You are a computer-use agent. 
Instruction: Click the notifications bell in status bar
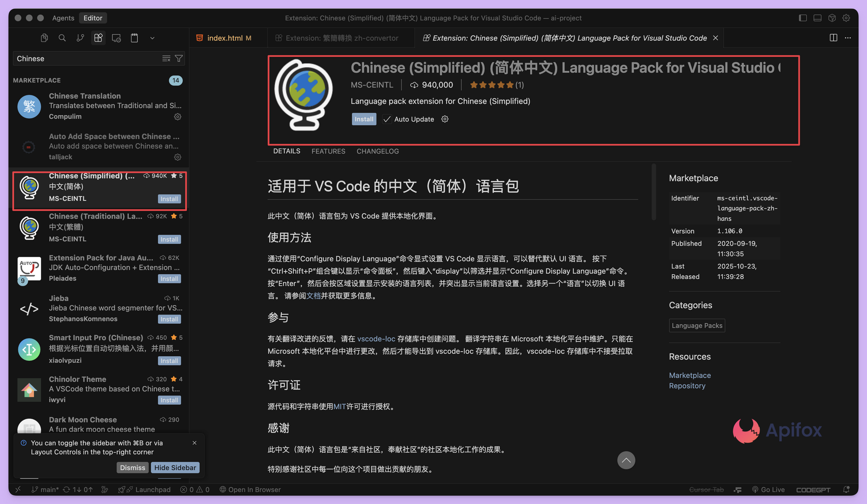(x=846, y=489)
